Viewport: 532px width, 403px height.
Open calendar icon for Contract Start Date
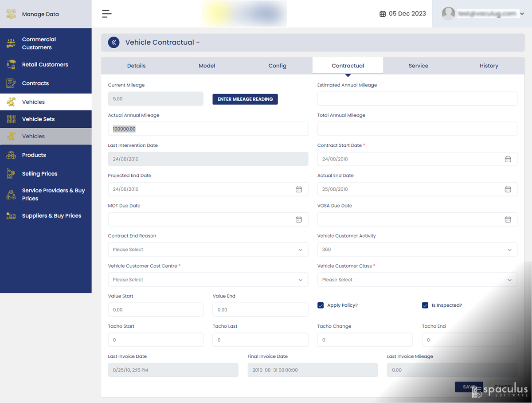(508, 159)
